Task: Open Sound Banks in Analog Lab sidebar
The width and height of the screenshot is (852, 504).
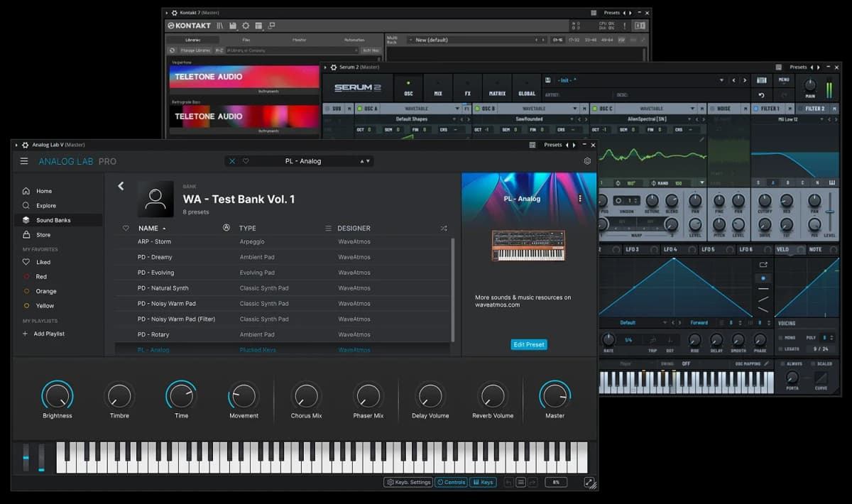Action: [x=58, y=220]
